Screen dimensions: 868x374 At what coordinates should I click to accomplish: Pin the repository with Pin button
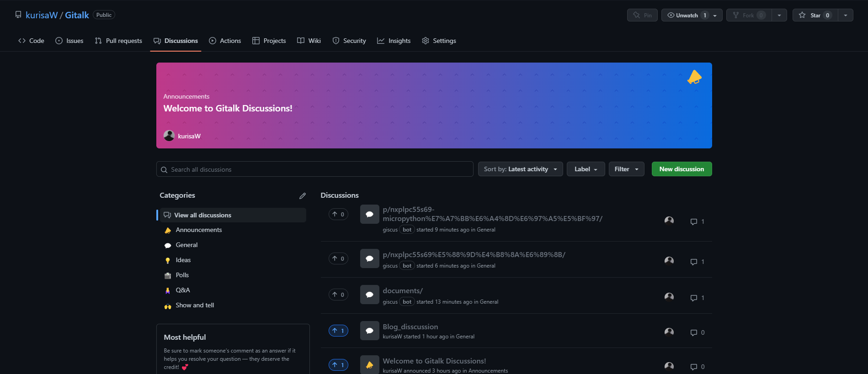tap(642, 15)
